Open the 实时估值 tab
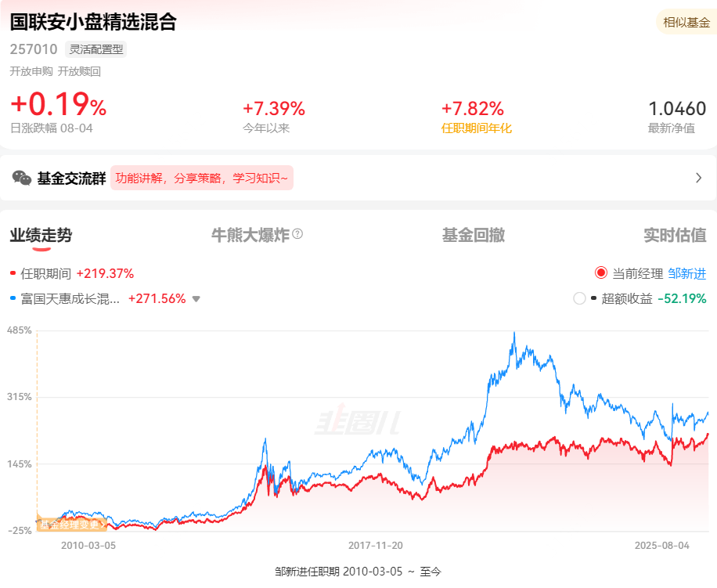This screenshot has height=588, width=717. pyautogui.click(x=675, y=235)
